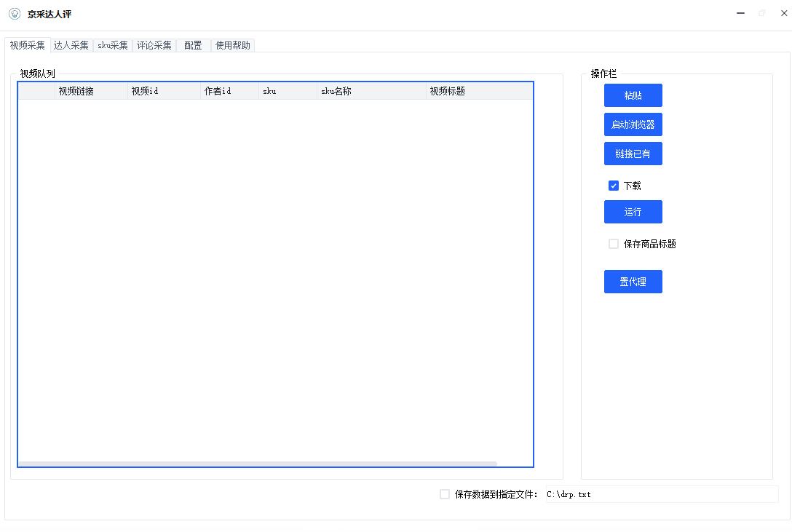792x532 pixels.
Task: Click the sku名称 column header
Action: point(371,91)
